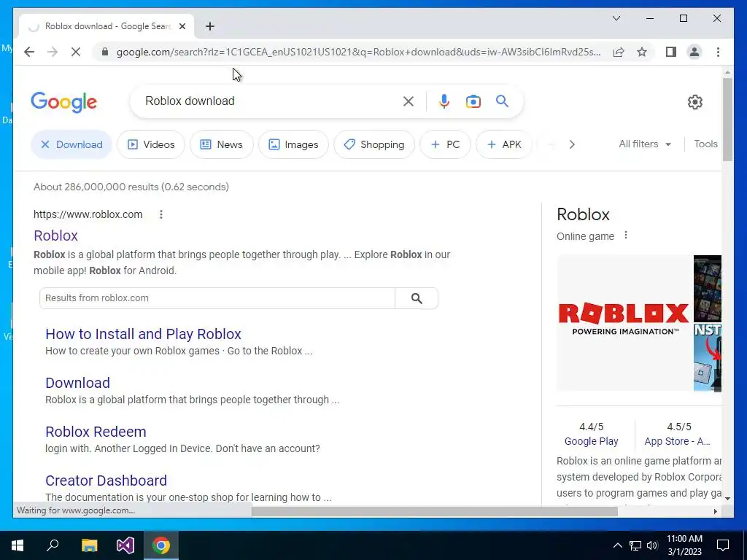
Task: Open the App Store rating link
Action: click(x=677, y=441)
